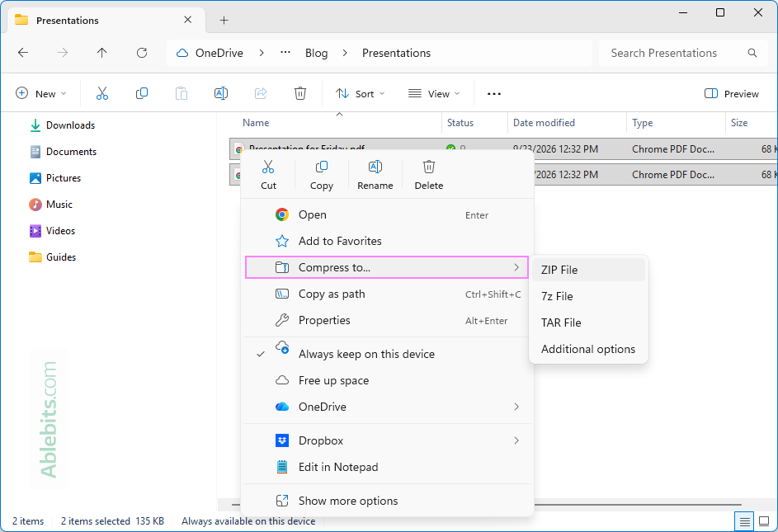Click the Copy icon in the toolbar
The height and width of the screenshot is (532, 778).
(142, 93)
